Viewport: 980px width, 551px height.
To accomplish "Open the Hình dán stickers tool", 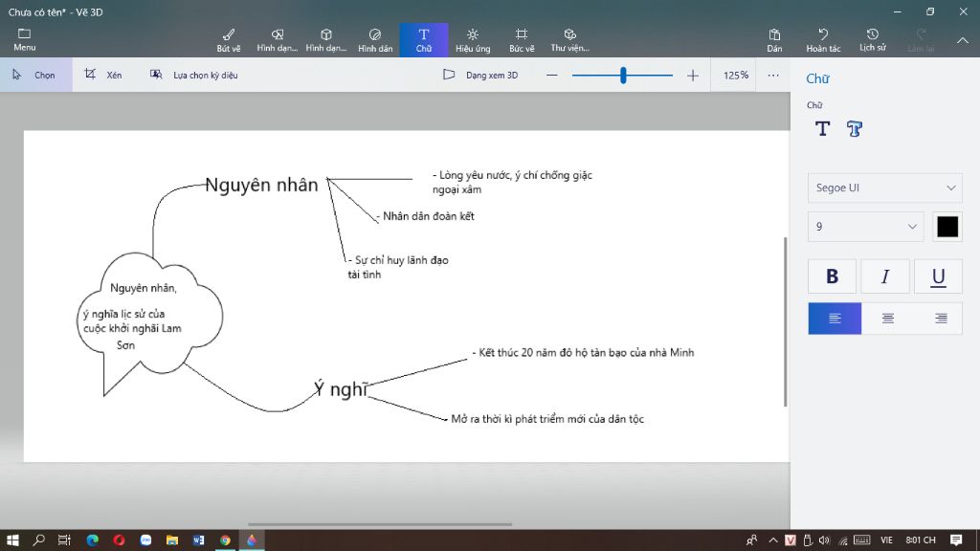I will click(x=375, y=40).
